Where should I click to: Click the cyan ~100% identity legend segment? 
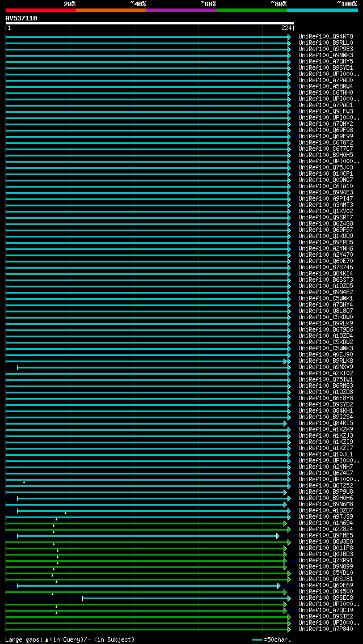click(322, 10)
